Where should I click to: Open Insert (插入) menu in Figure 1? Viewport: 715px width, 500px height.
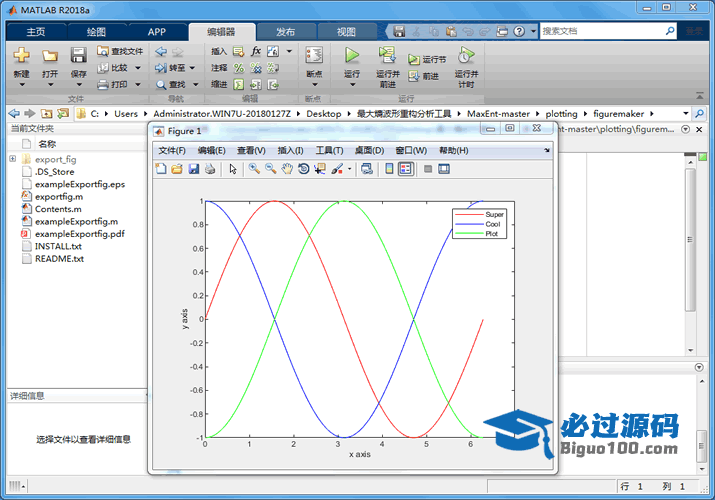[x=290, y=150]
